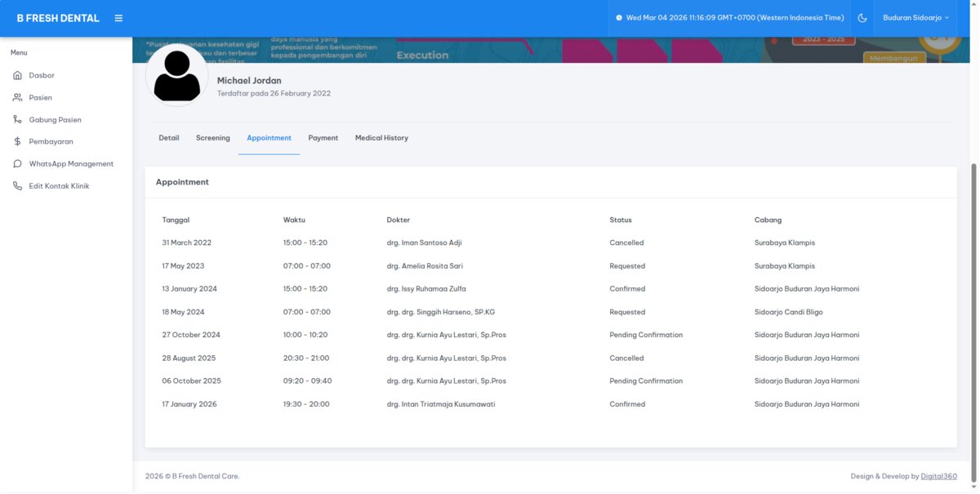Click the Edit Kontak Klinik phone icon
Screen dimensions: 980x494
coord(18,186)
